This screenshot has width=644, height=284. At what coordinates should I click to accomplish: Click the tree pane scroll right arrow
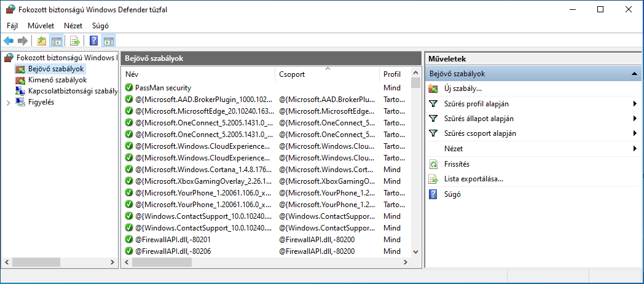pos(112,262)
